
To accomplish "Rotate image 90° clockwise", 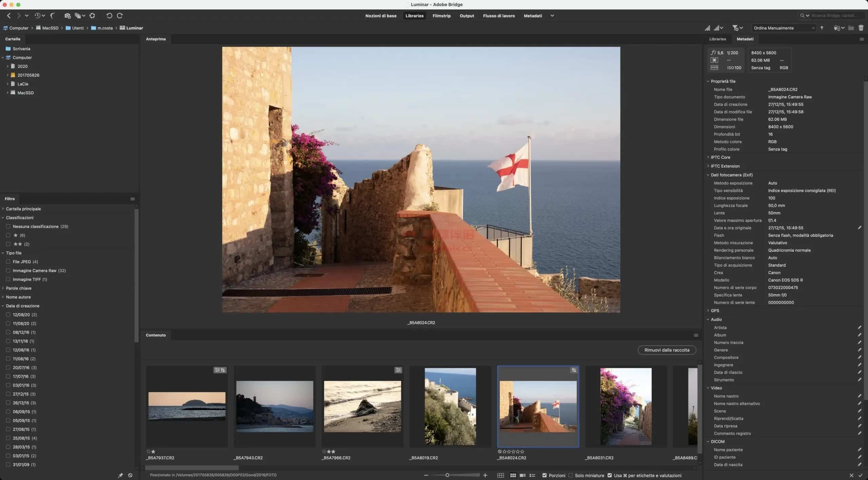I will point(120,16).
